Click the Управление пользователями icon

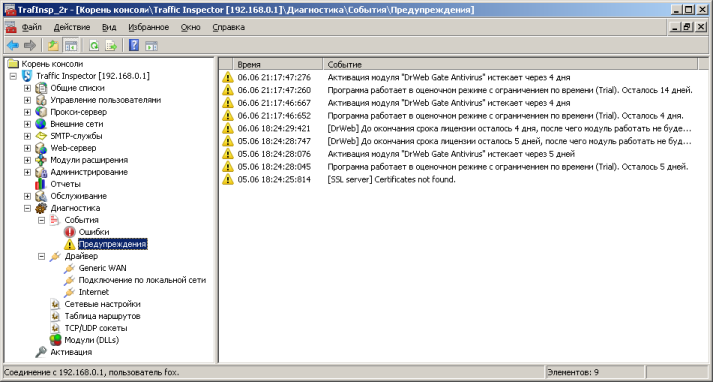tap(41, 100)
